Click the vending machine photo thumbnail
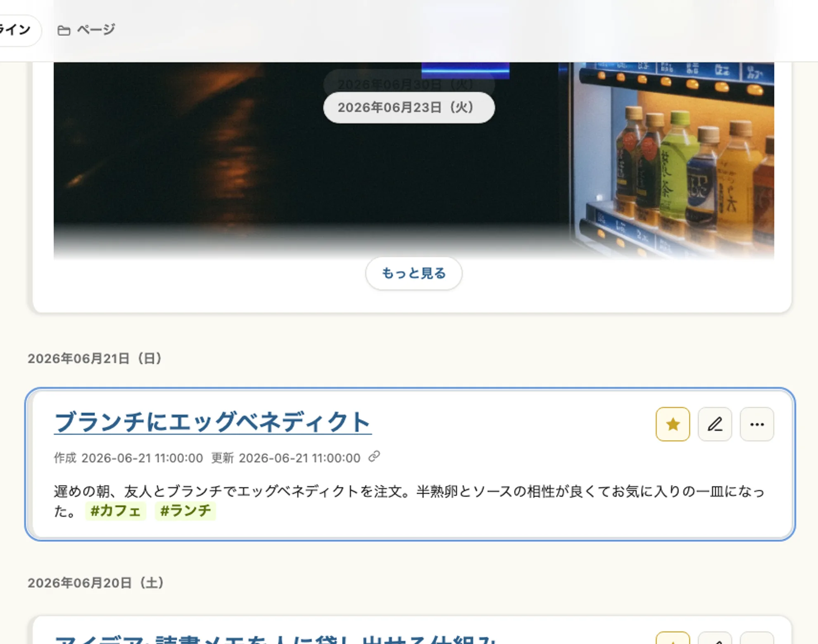 pos(414,161)
